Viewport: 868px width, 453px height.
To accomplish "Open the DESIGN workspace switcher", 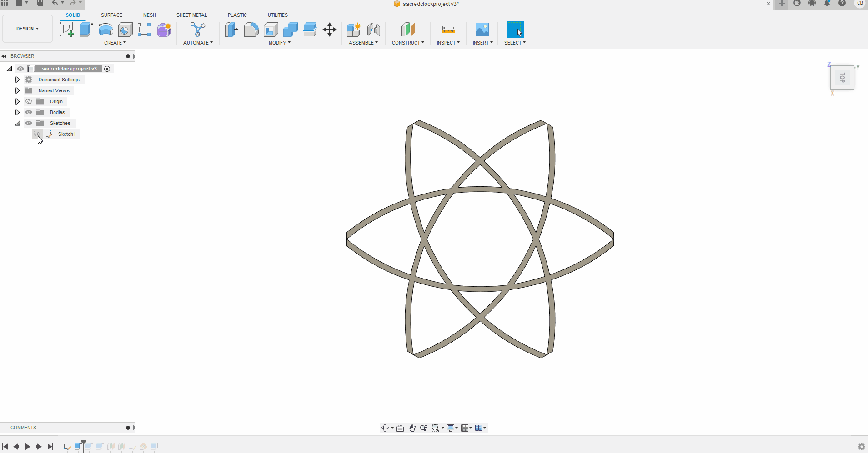I will [27, 28].
